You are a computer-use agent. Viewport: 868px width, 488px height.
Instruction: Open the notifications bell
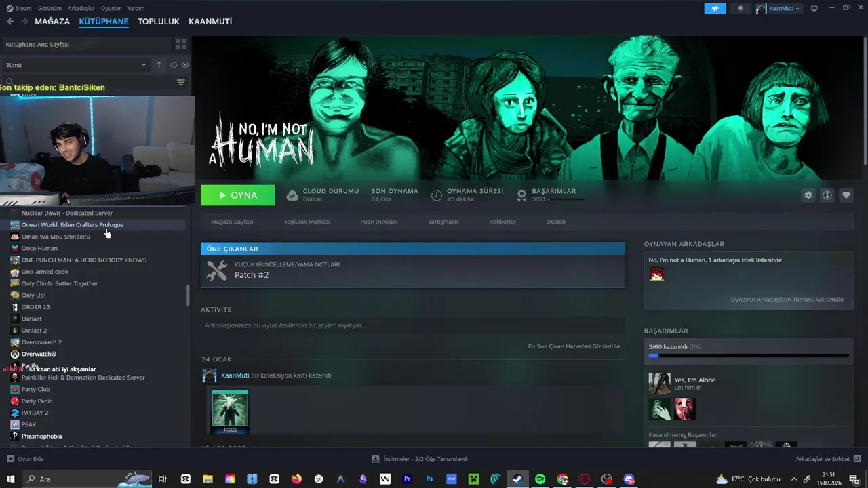[x=741, y=8]
